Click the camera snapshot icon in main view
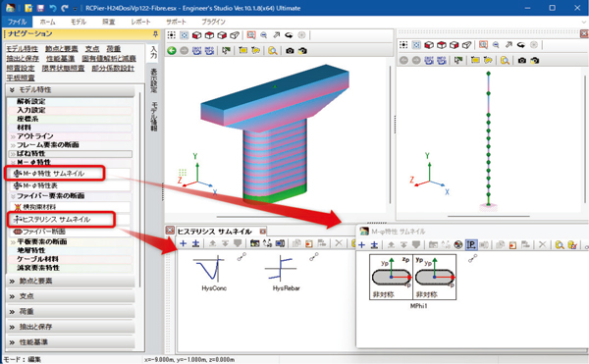The width and height of the screenshot is (589, 364). [290, 50]
